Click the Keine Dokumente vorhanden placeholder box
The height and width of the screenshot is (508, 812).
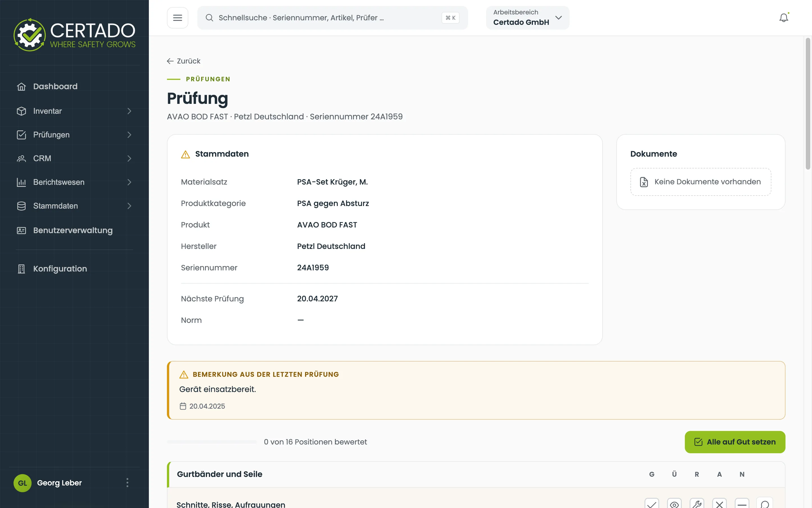701,182
